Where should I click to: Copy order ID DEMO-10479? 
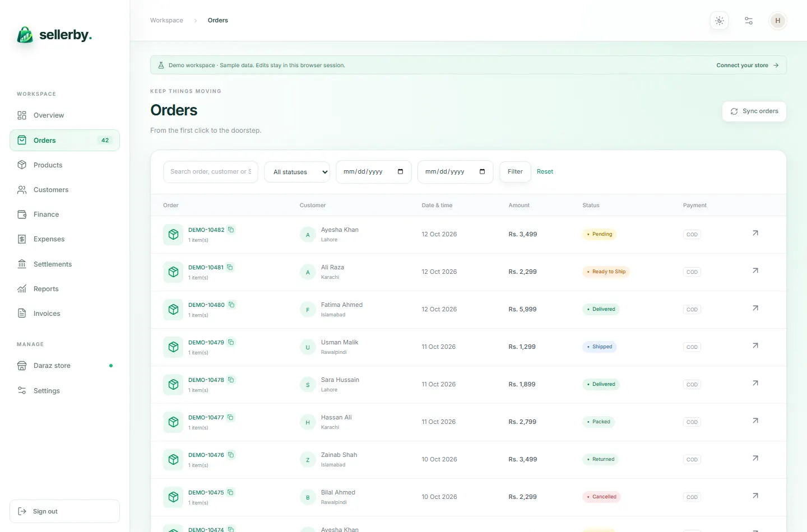(x=231, y=342)
